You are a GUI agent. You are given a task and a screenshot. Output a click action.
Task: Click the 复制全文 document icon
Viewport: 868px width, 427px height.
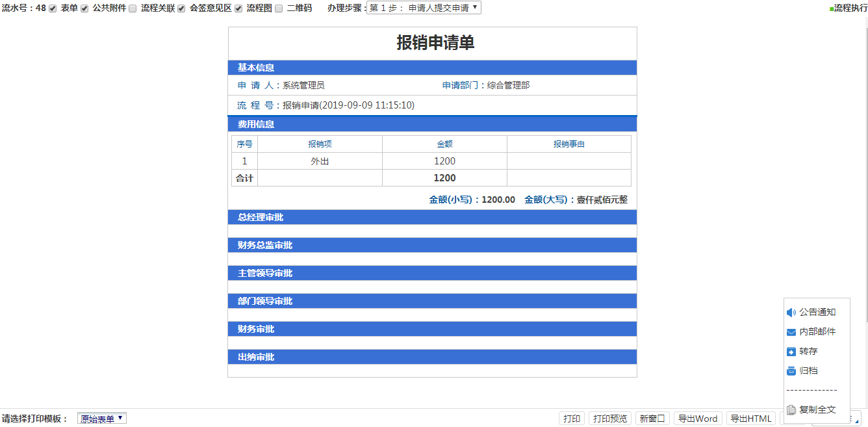791,410
